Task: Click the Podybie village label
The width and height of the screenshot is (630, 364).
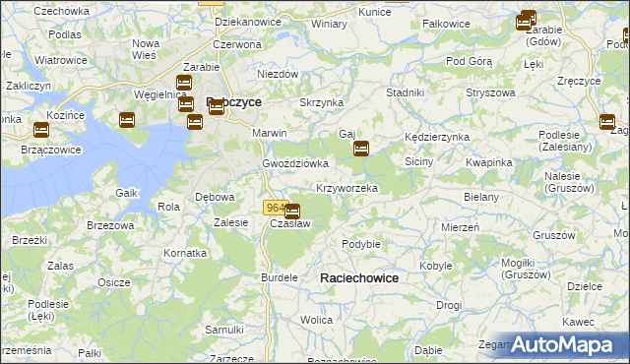Action: [x=361, y=244]
